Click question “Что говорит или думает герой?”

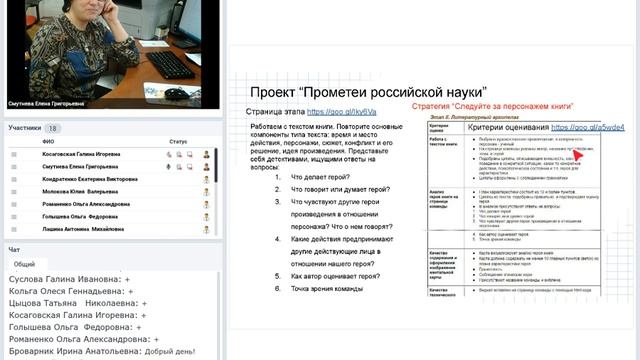(340, 189)
